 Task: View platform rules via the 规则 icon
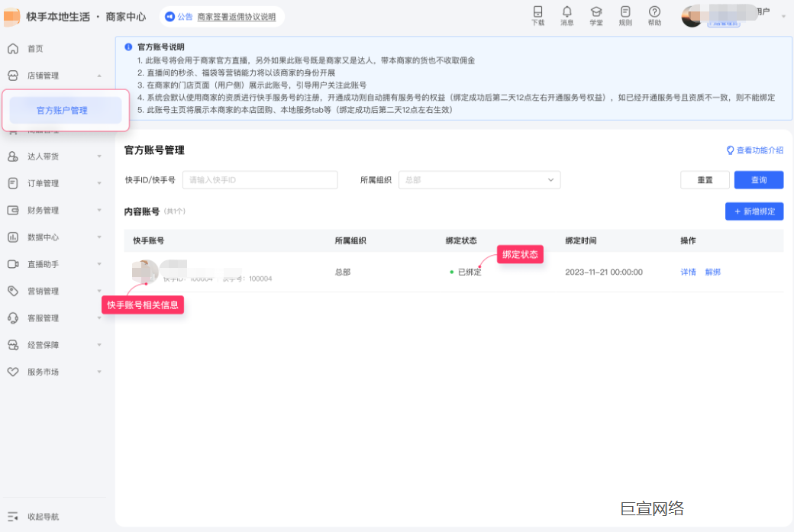[x=625, y=15]
